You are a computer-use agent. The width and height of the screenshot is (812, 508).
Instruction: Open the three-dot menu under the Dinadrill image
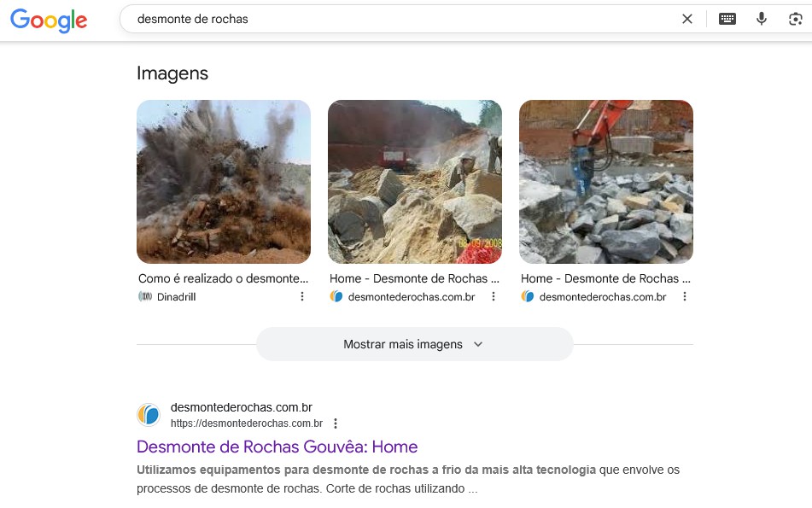(x=301, y=296)
